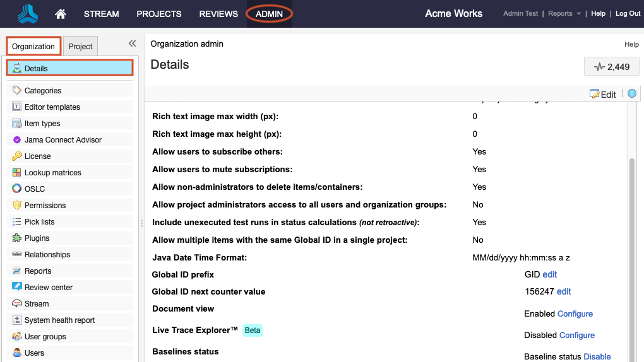The image size is (644, 362).
Task: Click the Beta badge by Live Trace Explorer
Action: coord(252,330)
